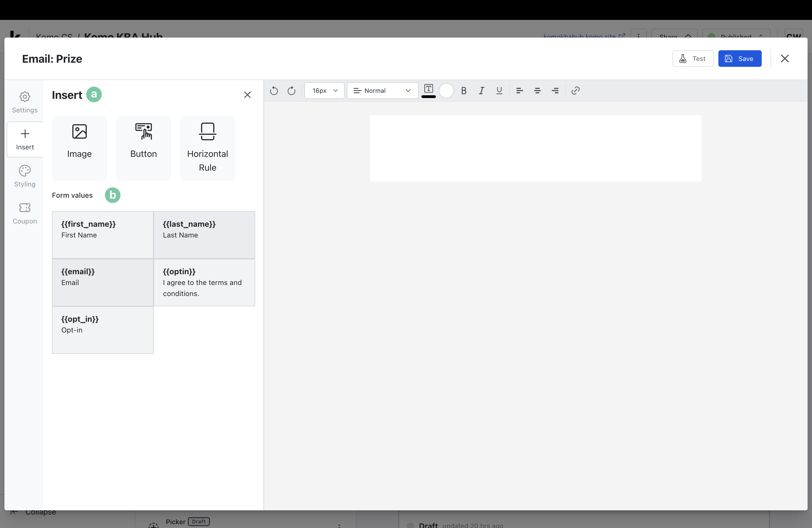812x528 pixels.
Task: Insert the {{first_name}} form value
Action: [102, 235]
